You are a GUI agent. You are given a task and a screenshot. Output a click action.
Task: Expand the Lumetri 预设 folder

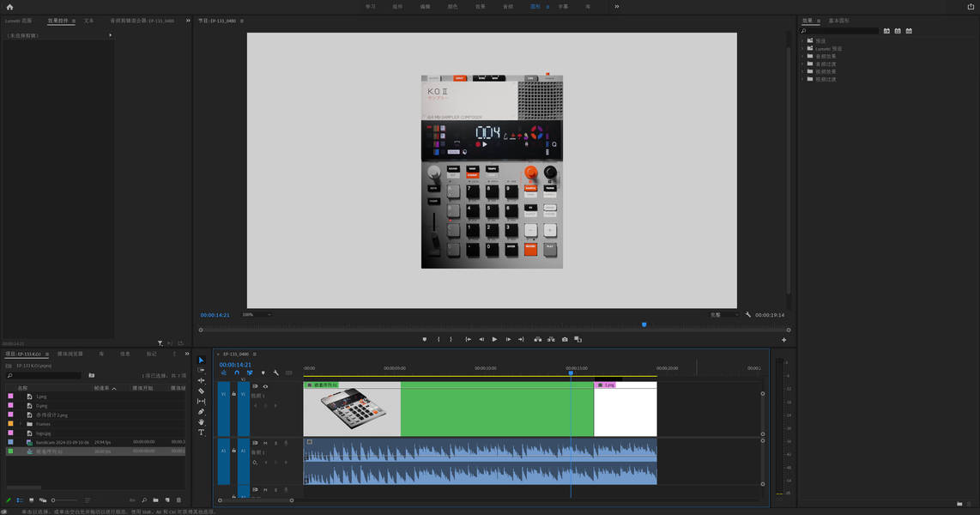point(803,48)
